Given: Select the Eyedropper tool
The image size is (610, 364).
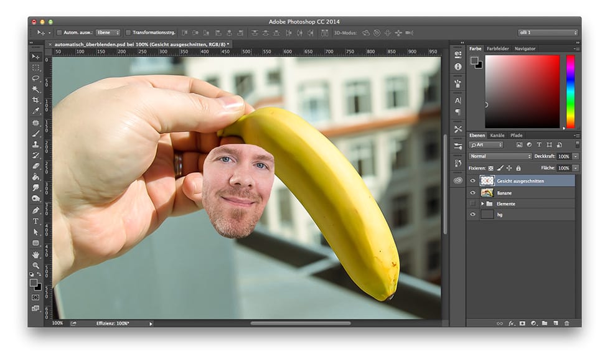Looking at the screenshot, I should click(x=36, y=111).
